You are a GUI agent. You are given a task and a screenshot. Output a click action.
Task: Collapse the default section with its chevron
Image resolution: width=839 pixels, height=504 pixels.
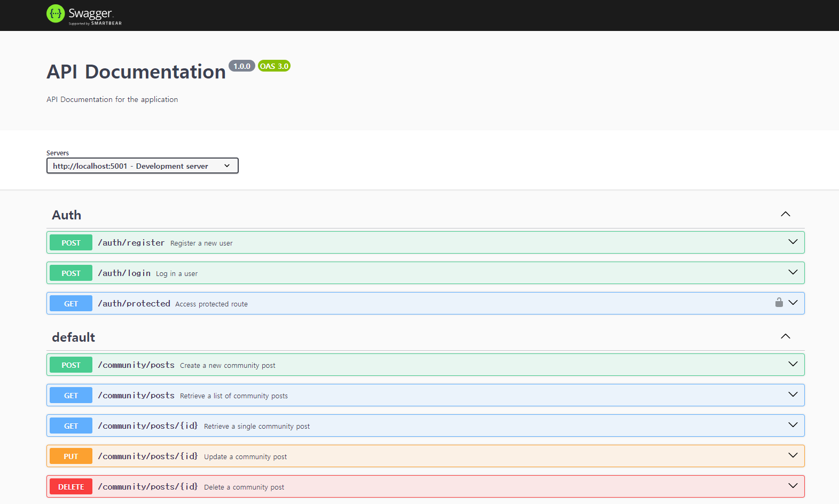786,336
